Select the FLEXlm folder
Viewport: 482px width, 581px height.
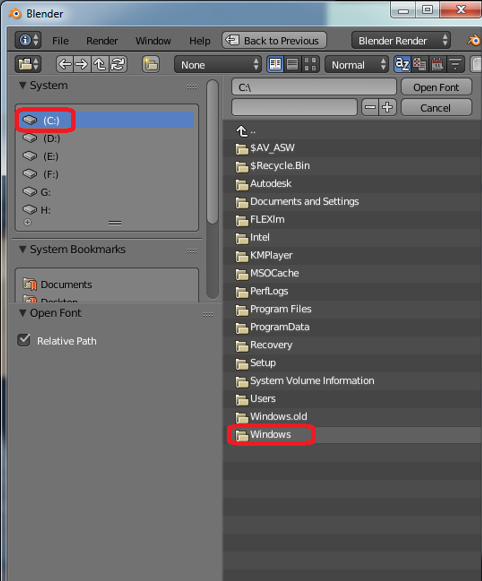(x=352, y=220)
